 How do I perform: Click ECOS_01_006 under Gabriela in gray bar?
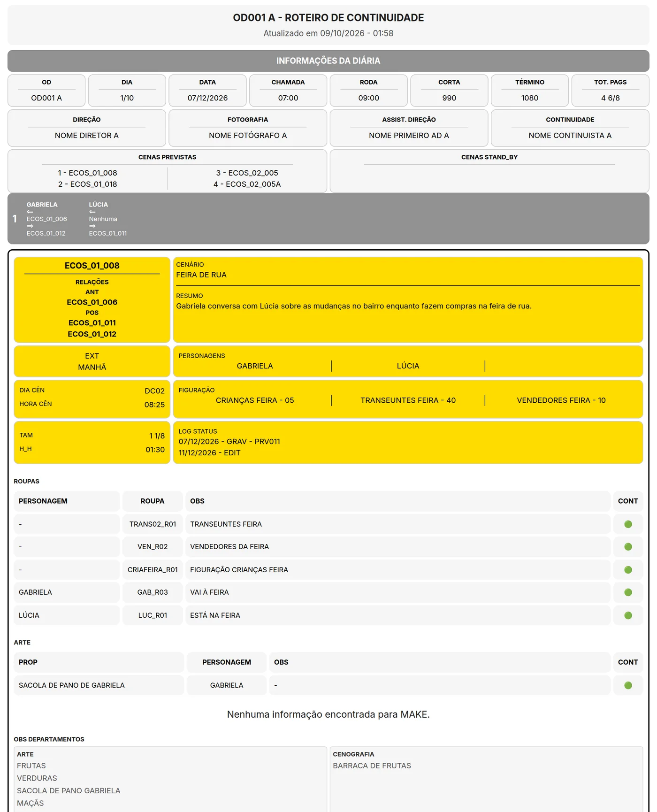click(46, 219)
